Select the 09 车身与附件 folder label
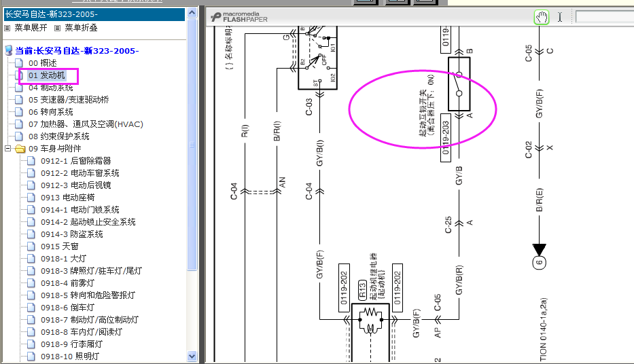Image resolution: width=634 pixels, height=364 pixels. (x=54, y=149)
